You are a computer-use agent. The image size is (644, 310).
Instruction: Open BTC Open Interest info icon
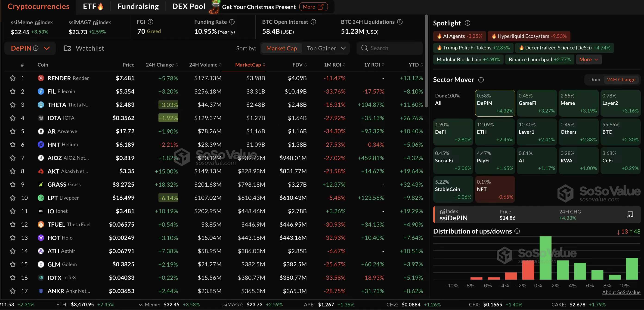click(313, 22)
